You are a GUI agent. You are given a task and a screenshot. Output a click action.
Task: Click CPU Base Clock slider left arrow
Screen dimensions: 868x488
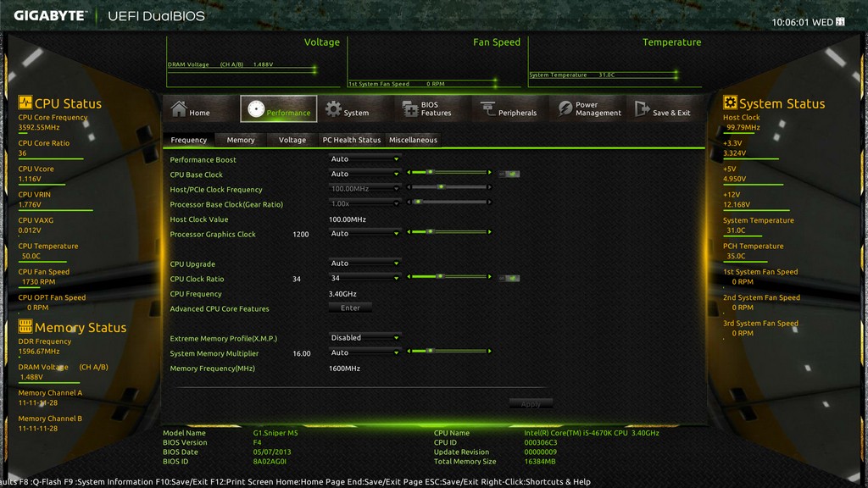point(409,173)
